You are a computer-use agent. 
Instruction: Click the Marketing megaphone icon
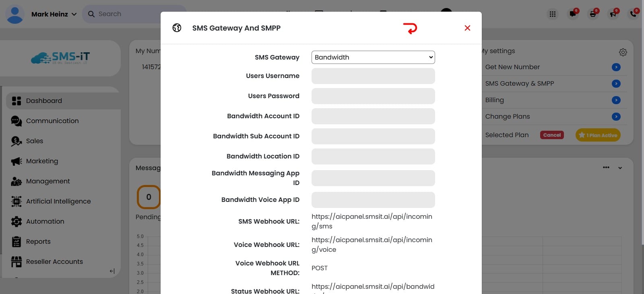click(x=17, y=161)
